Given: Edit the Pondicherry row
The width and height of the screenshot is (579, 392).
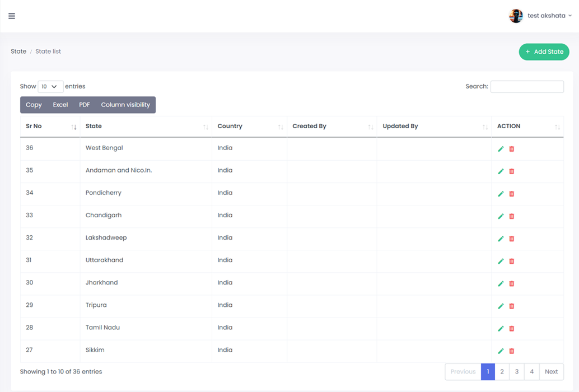Looking at the screenshot, I should 501,194.
